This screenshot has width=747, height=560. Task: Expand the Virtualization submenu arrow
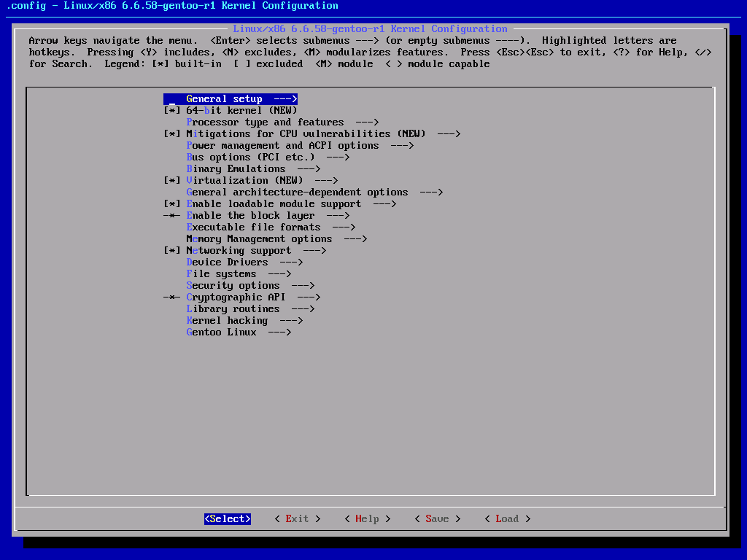click(x=326, y=181)
